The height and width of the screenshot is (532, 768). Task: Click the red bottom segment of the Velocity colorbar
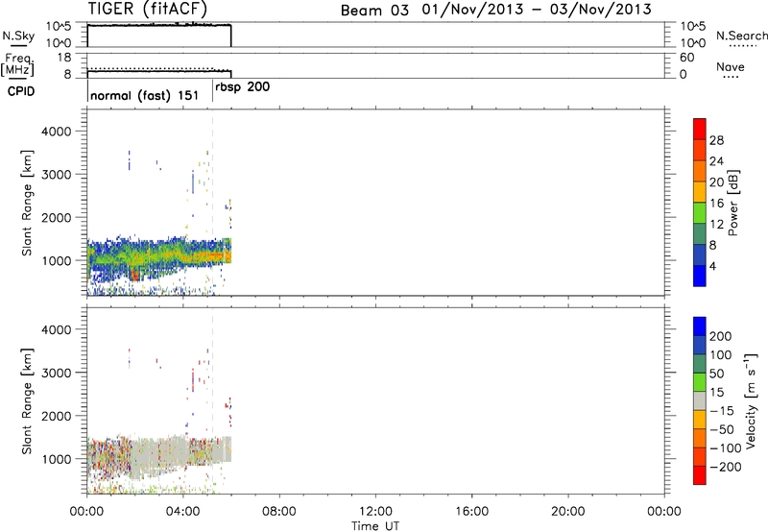coord(700,475)
